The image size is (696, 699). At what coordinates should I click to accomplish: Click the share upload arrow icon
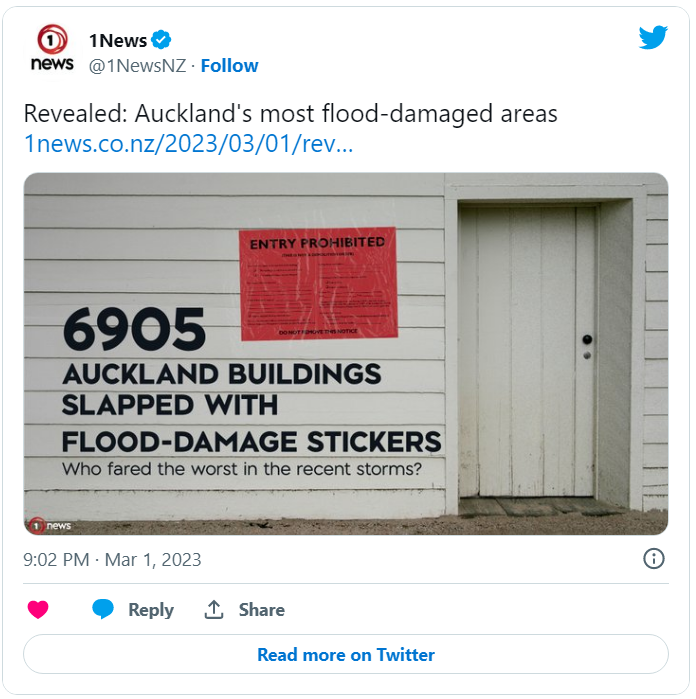tap(213, 610)
